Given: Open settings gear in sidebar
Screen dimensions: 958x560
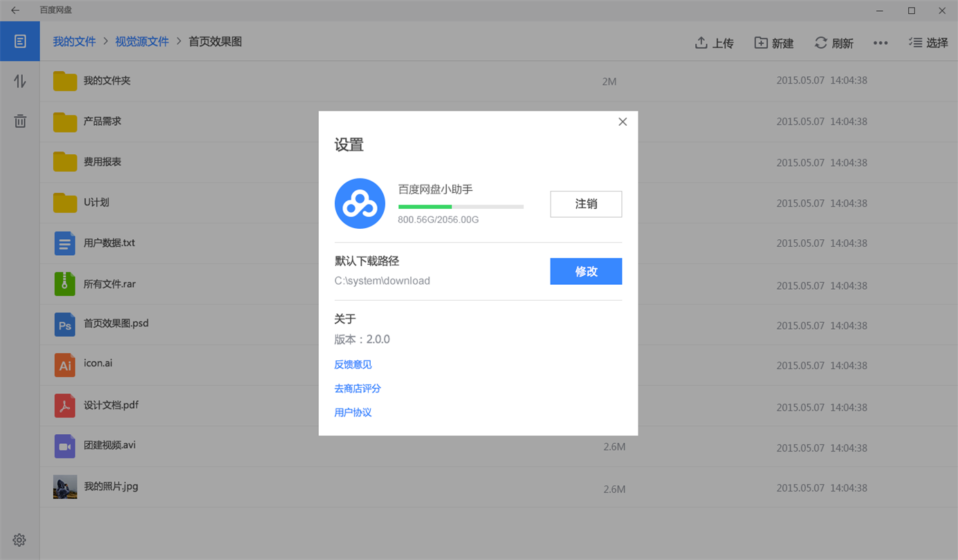Looking at the screenshot, I should [19, 540].
